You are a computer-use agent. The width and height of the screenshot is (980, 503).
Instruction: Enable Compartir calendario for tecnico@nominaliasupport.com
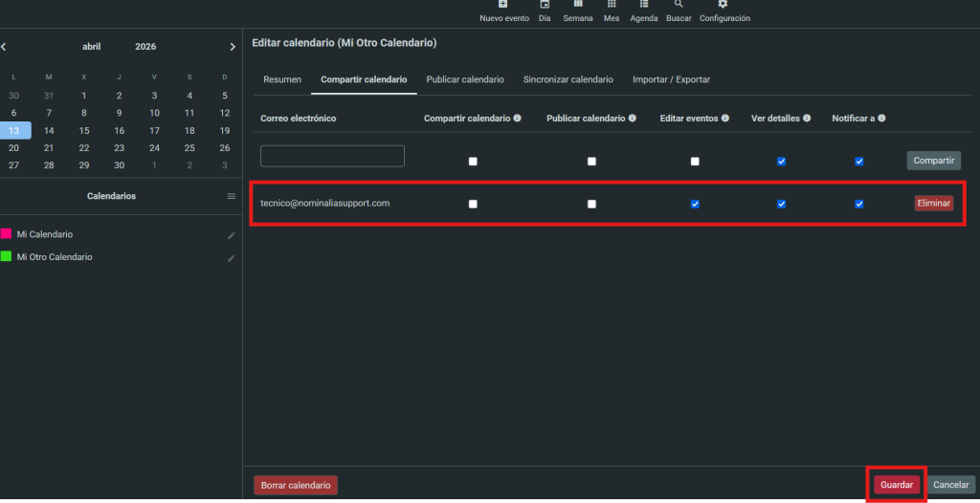click(x=473, y=204)
